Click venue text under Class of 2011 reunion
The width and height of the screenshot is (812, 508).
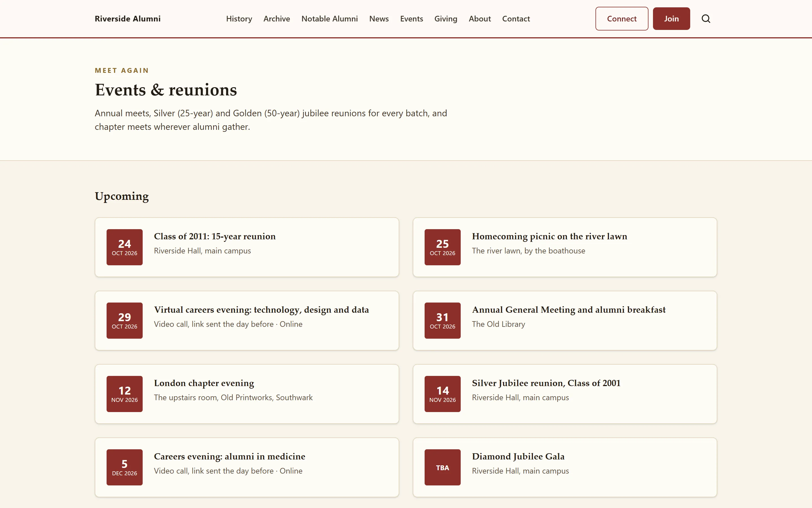coord(202,251)
